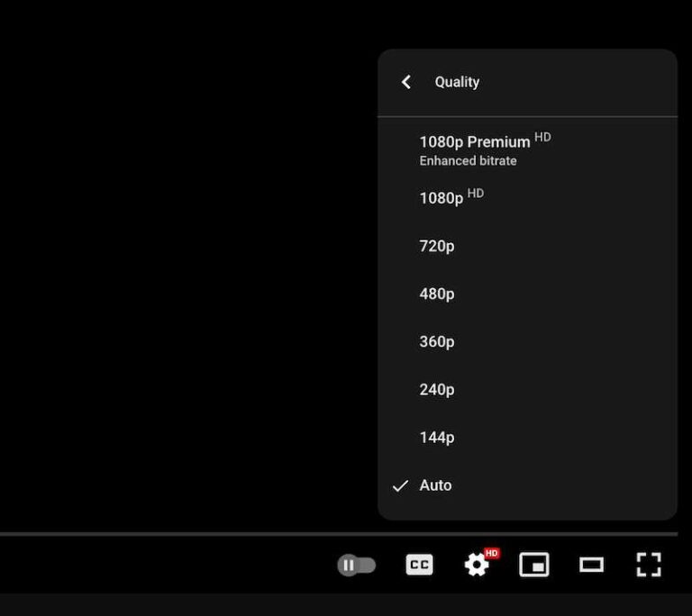Choose the lowest 144p quality

click(527, 438)
